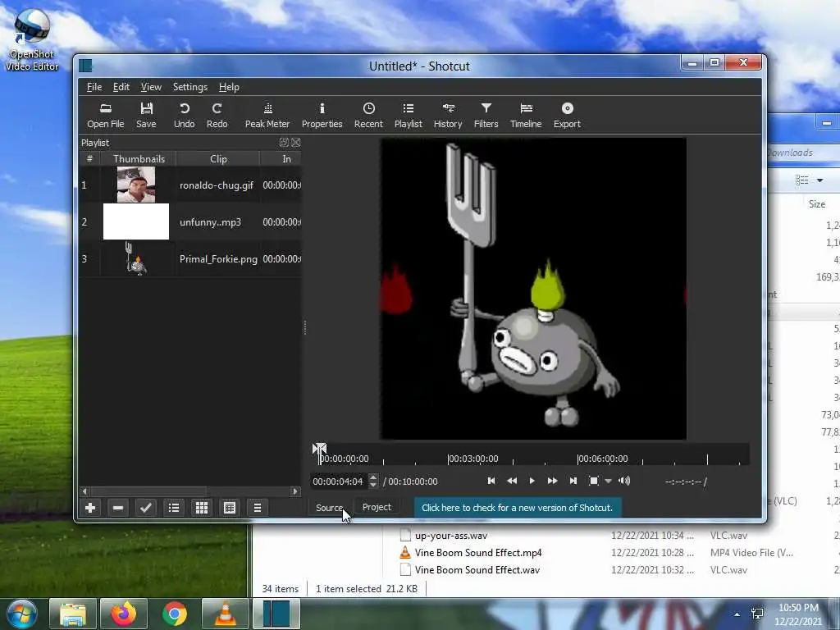Click the Open File toolbar icon
The width and height of the screenshot is (840, 630).
106,116
